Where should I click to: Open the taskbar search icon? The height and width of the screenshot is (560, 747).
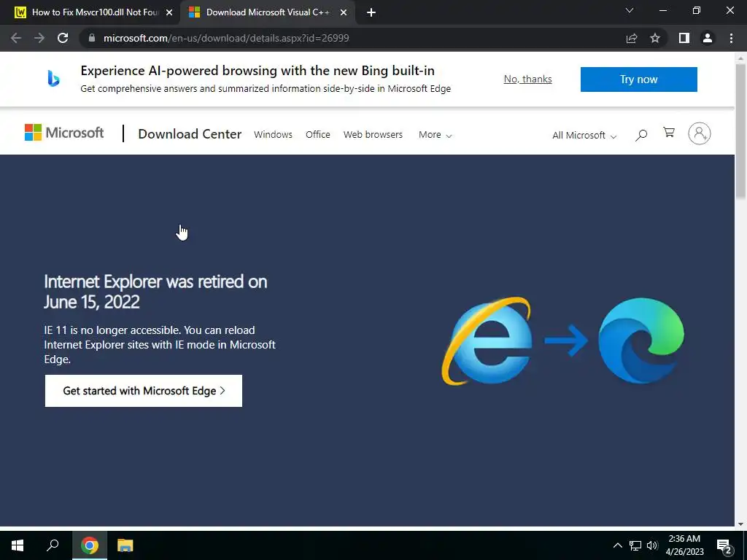53,545
